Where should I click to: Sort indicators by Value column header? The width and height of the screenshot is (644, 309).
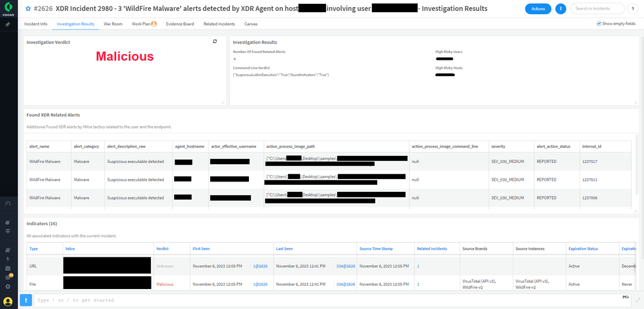pyautogui.click(x=70, y=248)
